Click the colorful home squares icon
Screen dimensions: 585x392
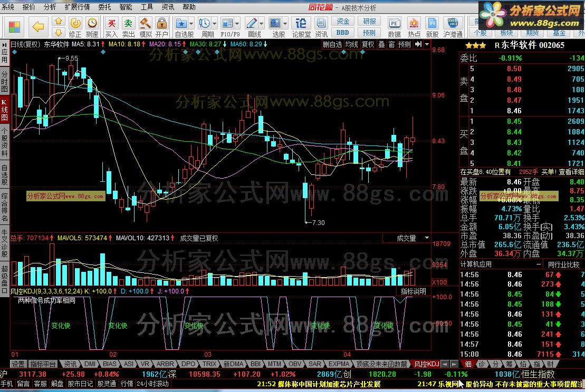14,27
